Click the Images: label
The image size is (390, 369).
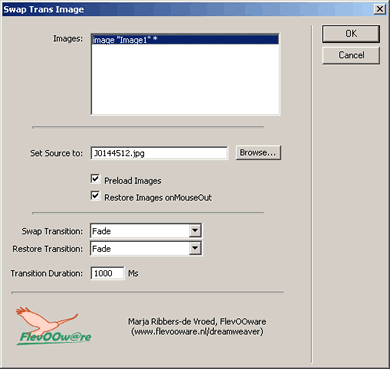tap(68, 39)
